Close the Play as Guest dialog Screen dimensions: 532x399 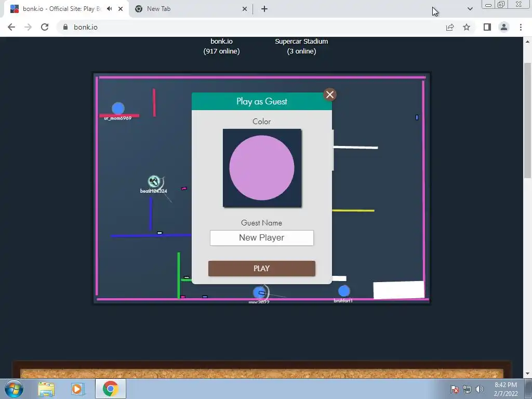(x=329, y=95)
